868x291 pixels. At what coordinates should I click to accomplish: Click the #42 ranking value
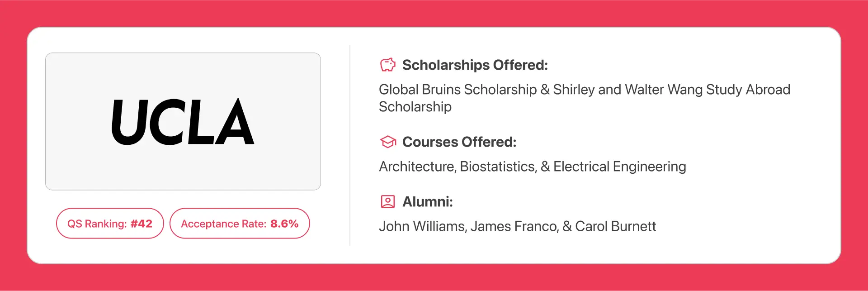pyautogui.click(x=142, y=224)
